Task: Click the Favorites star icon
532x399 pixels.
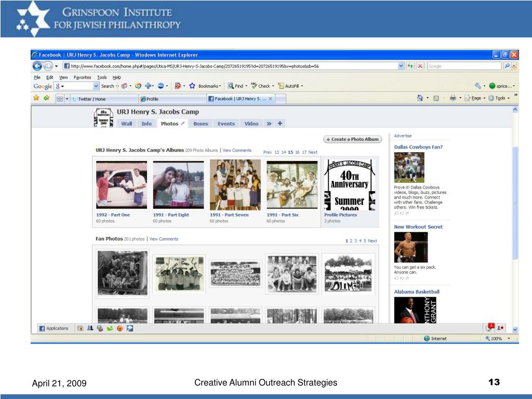Action: point(36,98)
